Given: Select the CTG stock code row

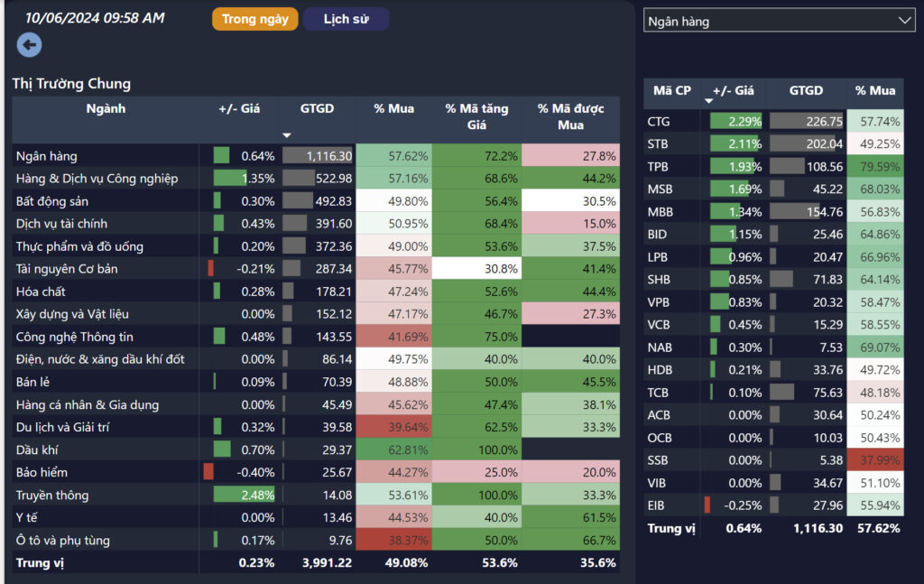Looking at the screenshot, I should pyautogui.click(x=659, y=121).
